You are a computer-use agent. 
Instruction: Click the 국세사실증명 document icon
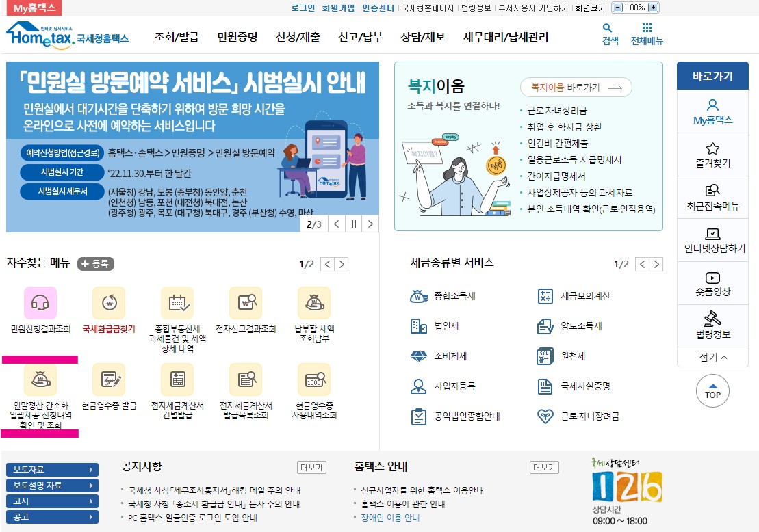(x=545, y=386)
